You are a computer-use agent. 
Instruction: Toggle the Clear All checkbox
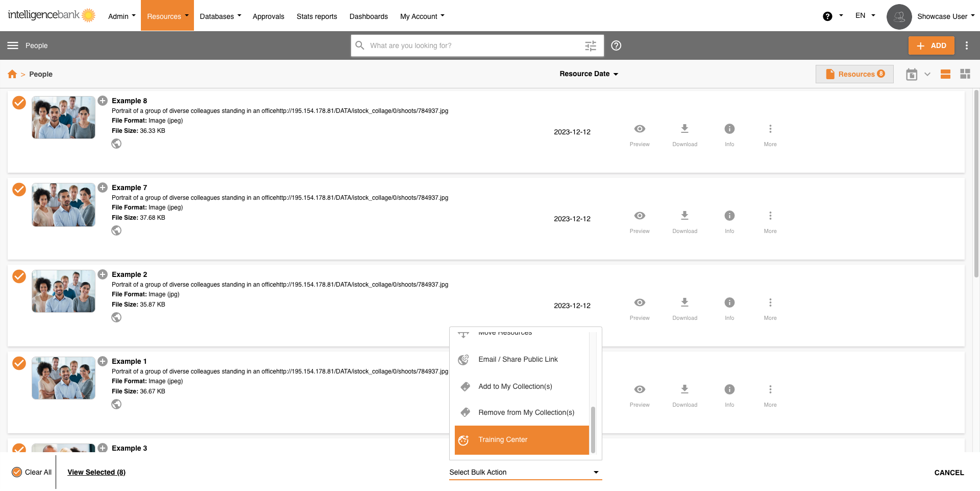coord(17,472)
